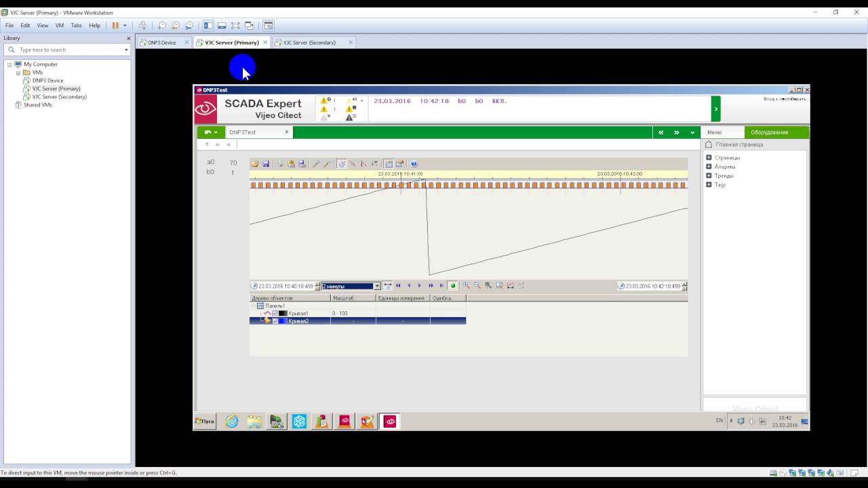This screenshot has width=868, height=488.
Task: Step trend back one span
Action: [x=398, y=285]
